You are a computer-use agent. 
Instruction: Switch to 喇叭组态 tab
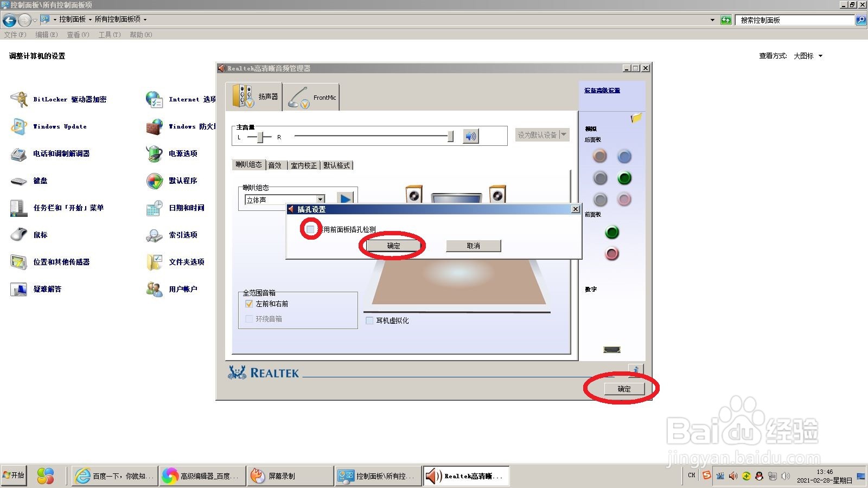point(248,164)
